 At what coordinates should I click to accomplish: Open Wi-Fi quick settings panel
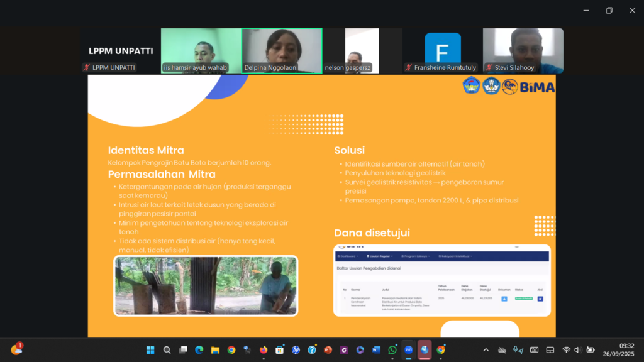tap(566, 350)
